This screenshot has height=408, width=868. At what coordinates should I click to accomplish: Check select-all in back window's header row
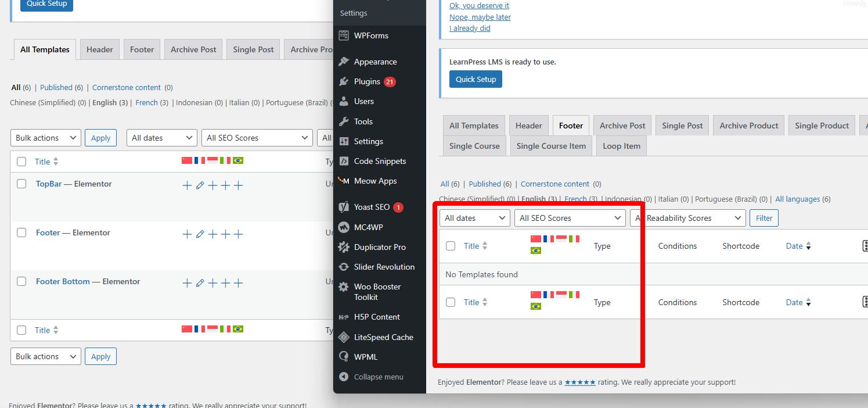[x=21, y=162]
